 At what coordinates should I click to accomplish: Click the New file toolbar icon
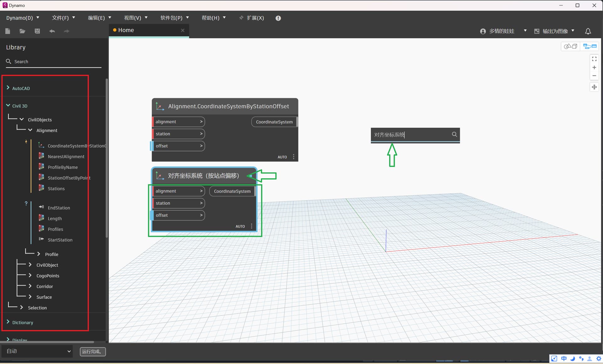click(8, 31)
